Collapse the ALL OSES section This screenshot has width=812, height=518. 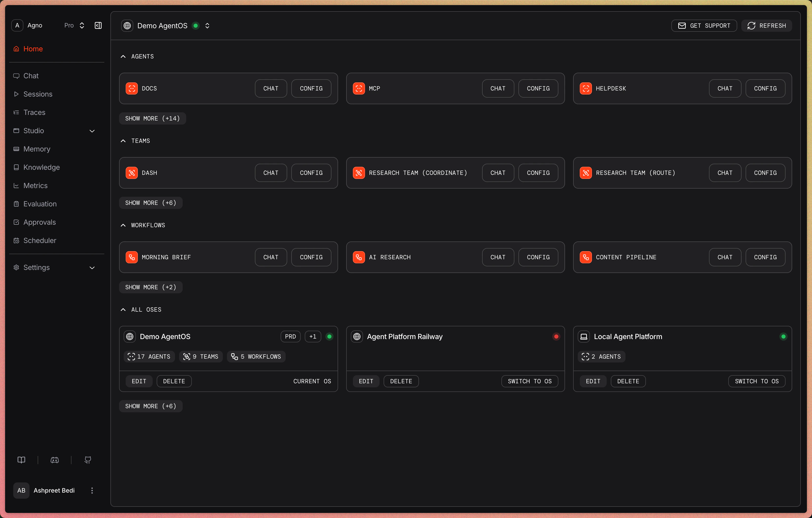point(123,310)
